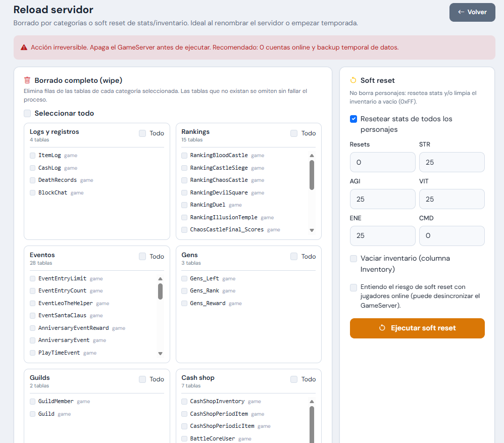Screen dimensions: 504x443
Task: Enable the EventSantaClaus checkbox
Action: pyautogui.click(x=32, y=316)
